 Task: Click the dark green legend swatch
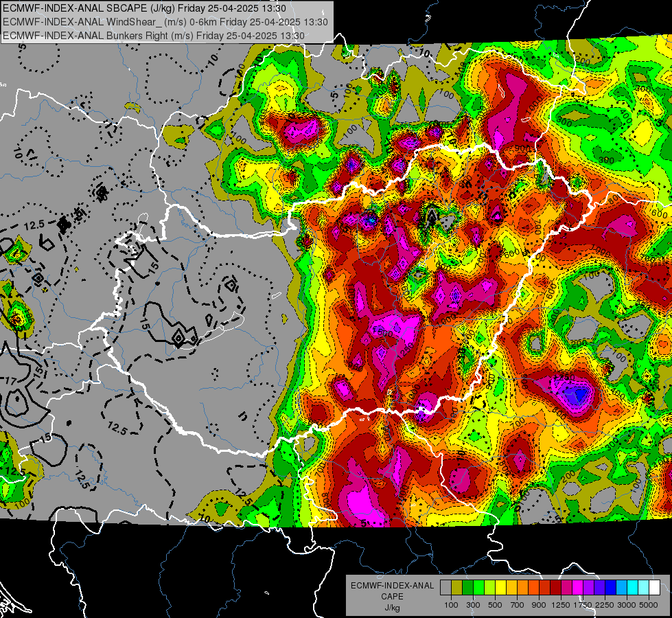point(467,588)
